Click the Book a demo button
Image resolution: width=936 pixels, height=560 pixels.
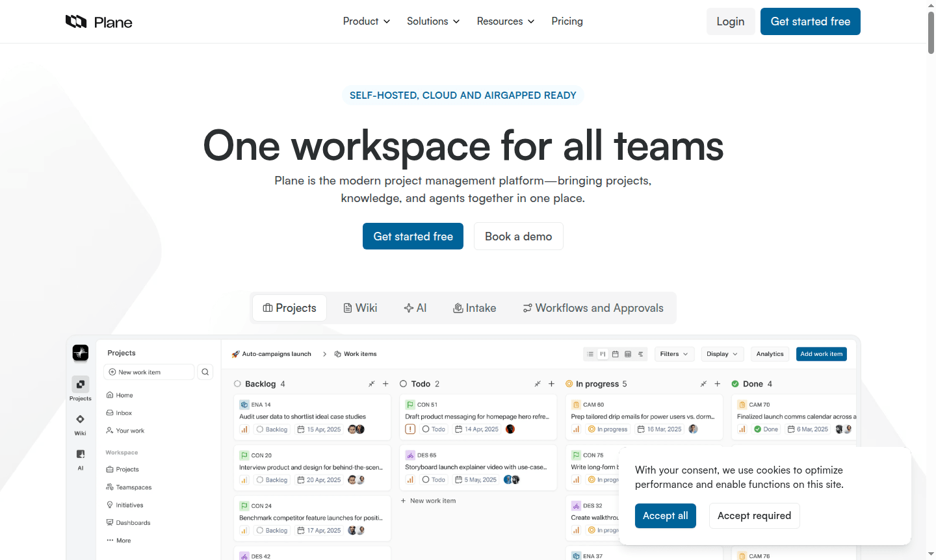(518, 236)
